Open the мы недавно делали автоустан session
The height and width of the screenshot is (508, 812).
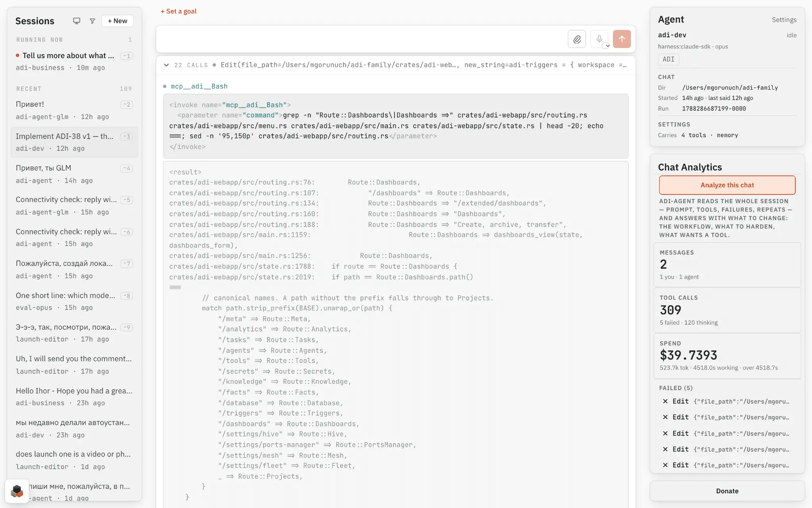[75, 429]
